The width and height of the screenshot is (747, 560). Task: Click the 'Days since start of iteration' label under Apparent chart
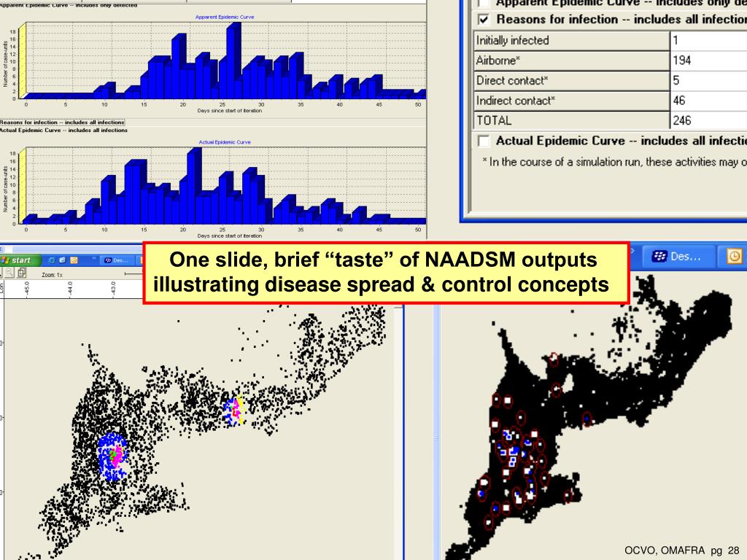tap(230, 111)
